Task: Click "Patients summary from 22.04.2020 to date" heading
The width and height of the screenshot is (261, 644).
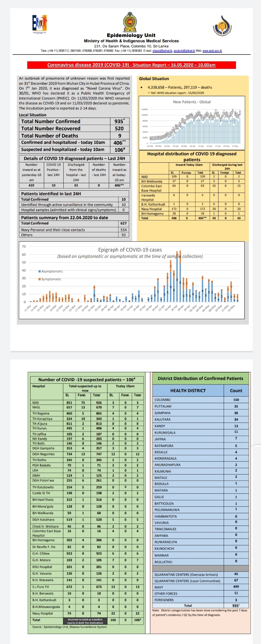Action: [65, 218]
